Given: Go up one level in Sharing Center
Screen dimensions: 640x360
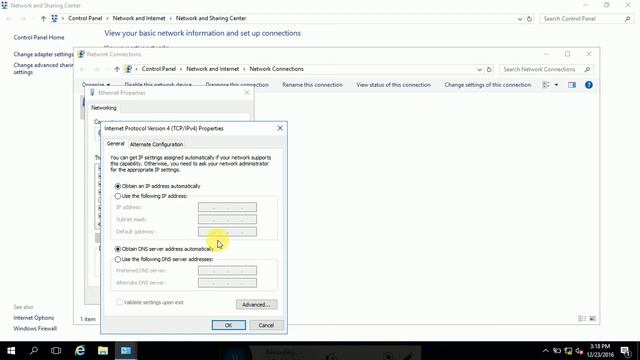Looking at the screenshot, I should pyautogui.click(x=43, y=18).
